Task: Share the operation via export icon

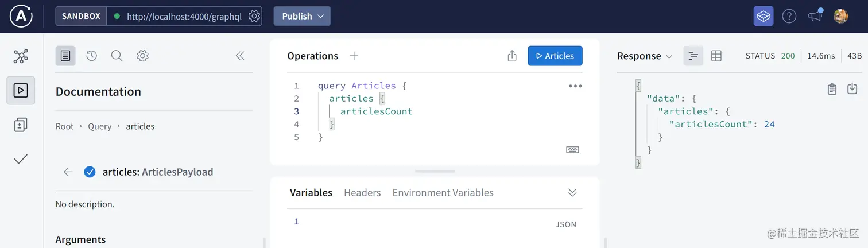Action: (x=512, y=56)
